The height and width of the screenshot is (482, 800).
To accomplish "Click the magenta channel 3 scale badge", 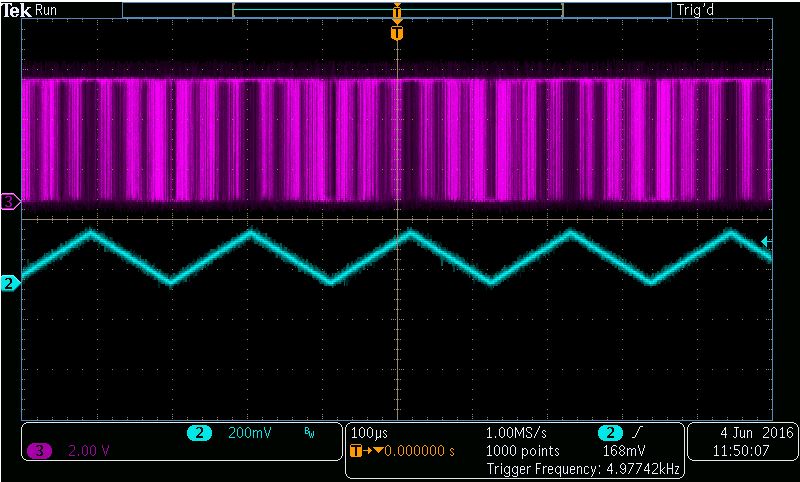I will click(x=39, y=451).
